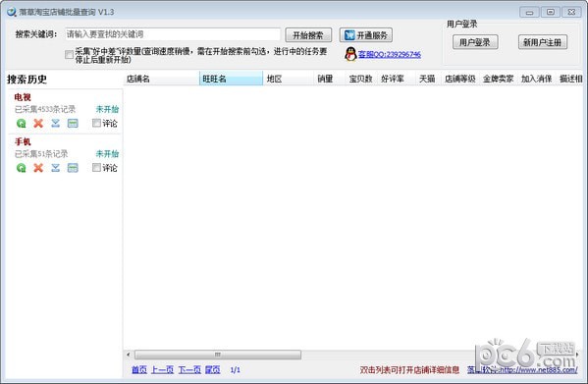Enable 评论 checkbox for 手机 entry
Screen dimensions: 588x384
[96, 168]
